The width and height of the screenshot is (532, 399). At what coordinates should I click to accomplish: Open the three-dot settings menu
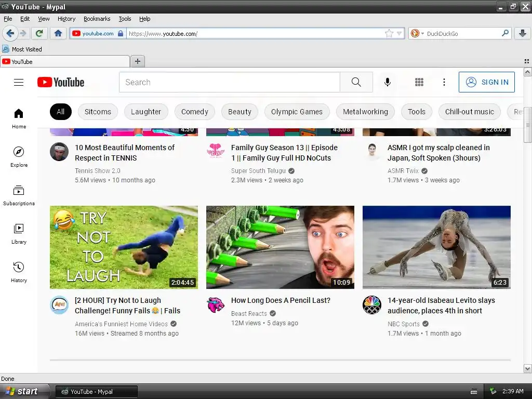click(444, 82)
